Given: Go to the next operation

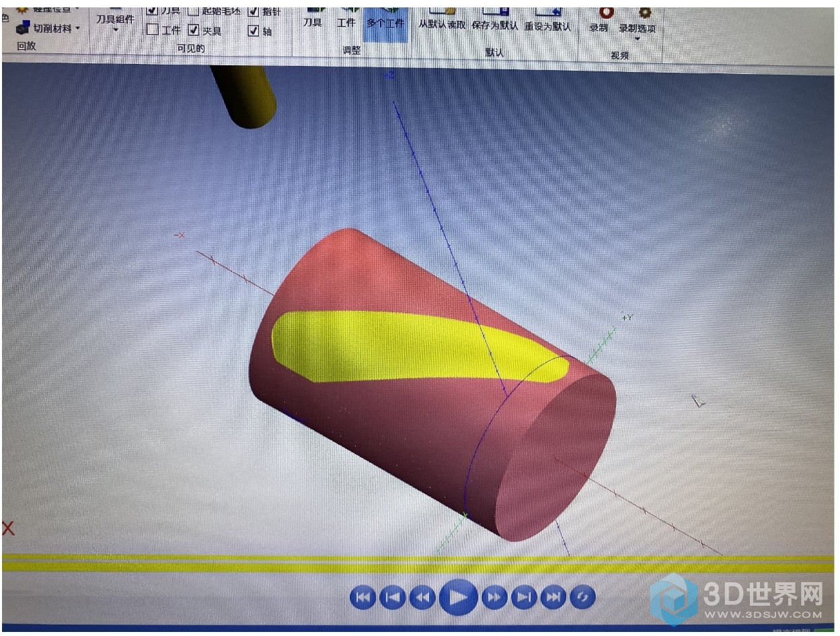Looking at the screenshot, I should tap(524, 597).
